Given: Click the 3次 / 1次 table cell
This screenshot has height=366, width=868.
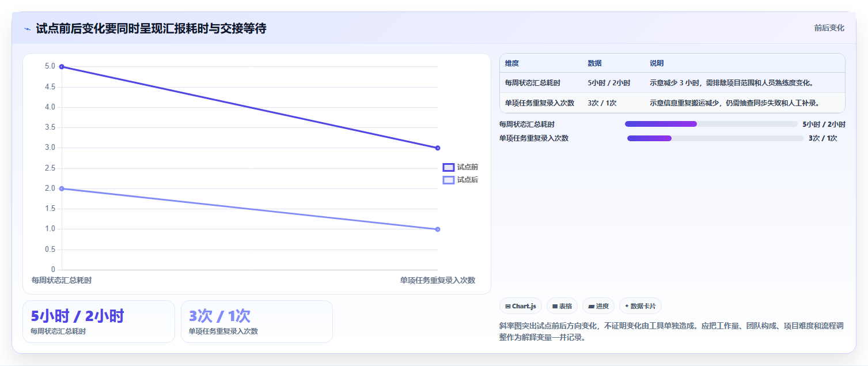Looking at the screenshot, I should (x=602, y=103).
